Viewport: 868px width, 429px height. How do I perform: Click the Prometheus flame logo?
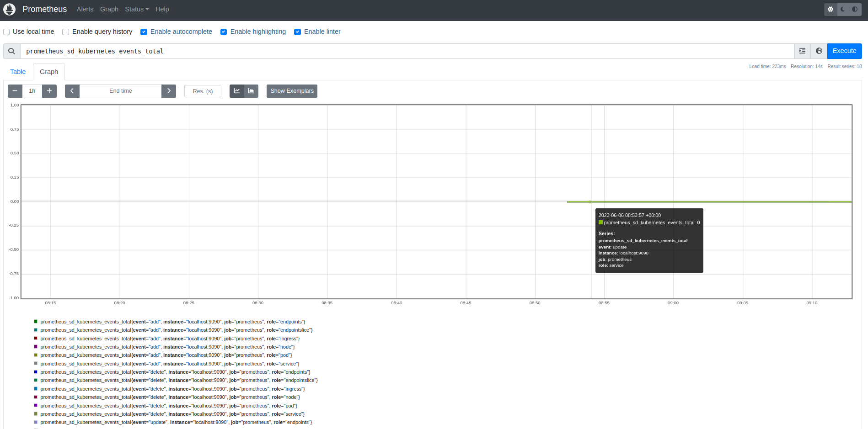pos(9,9)
